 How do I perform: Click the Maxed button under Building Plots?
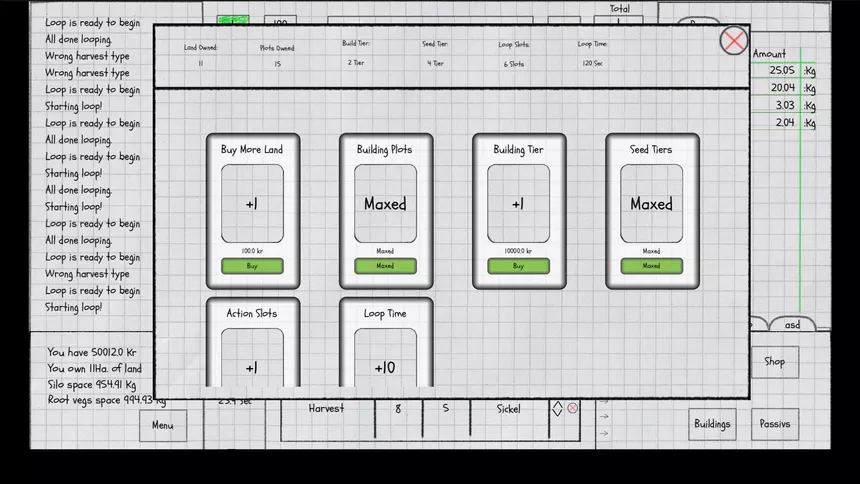tap(385, 266)
